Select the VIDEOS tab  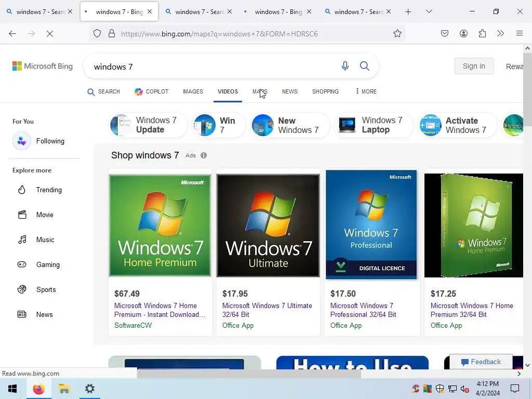click(228, 91)
